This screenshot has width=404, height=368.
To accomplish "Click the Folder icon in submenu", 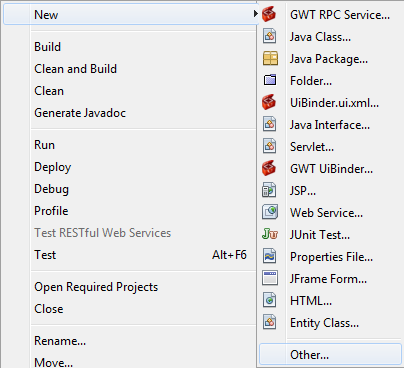I will [x=270, y=81].
